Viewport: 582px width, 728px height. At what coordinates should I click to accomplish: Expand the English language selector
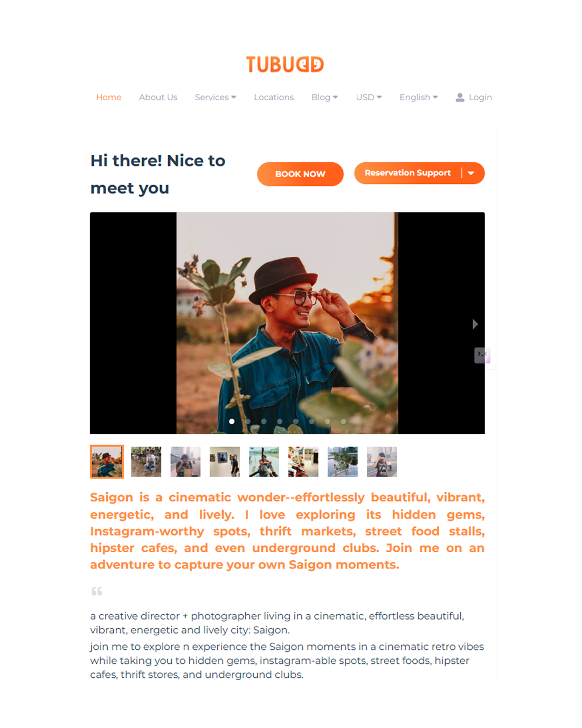point(419,97)
